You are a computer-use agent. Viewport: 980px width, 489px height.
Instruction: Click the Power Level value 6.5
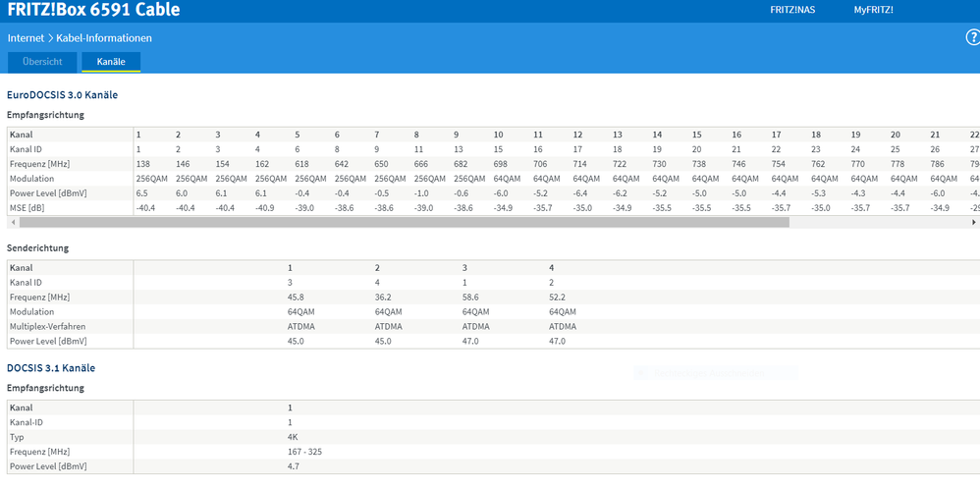pos(141,193)
